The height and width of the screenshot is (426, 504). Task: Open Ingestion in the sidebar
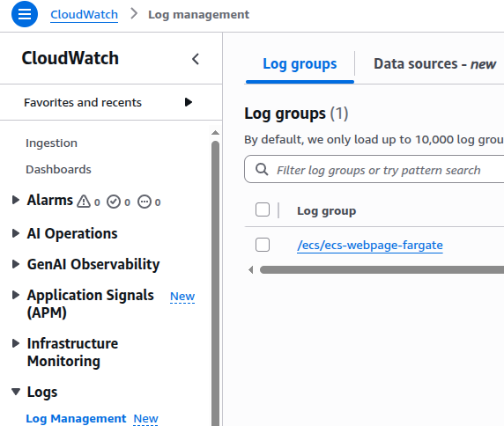point(51,143)
